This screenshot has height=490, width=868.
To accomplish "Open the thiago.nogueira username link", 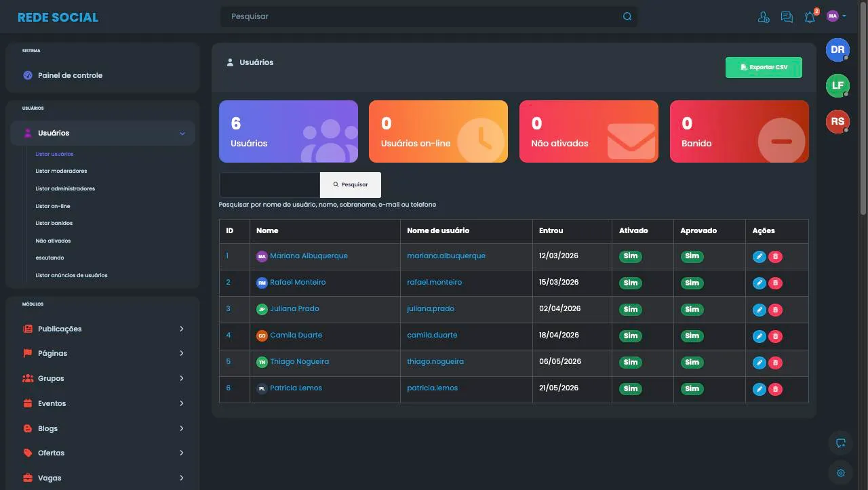I will [x=435, y=361].
